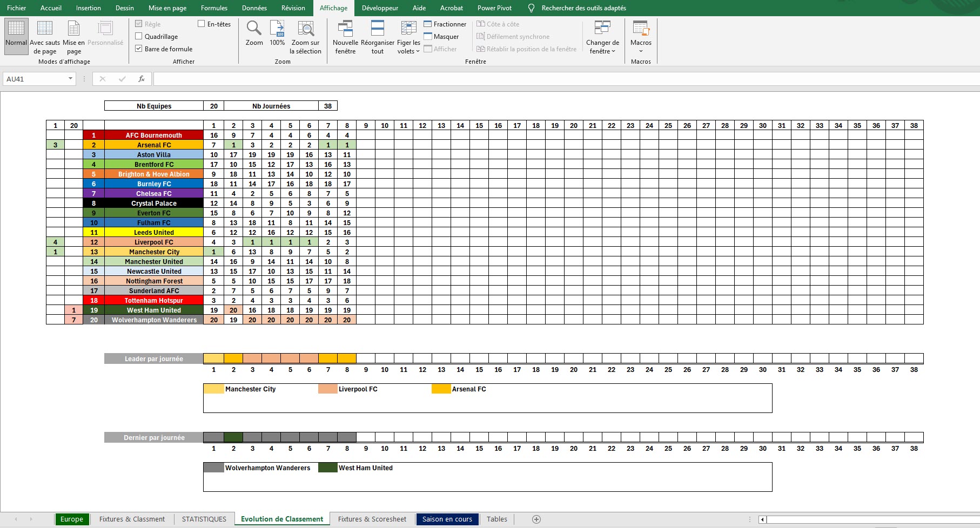Click 'Réorganiser tout' icon
The image size is (980, 528).
pyautogui.click(x=378, y=36)
